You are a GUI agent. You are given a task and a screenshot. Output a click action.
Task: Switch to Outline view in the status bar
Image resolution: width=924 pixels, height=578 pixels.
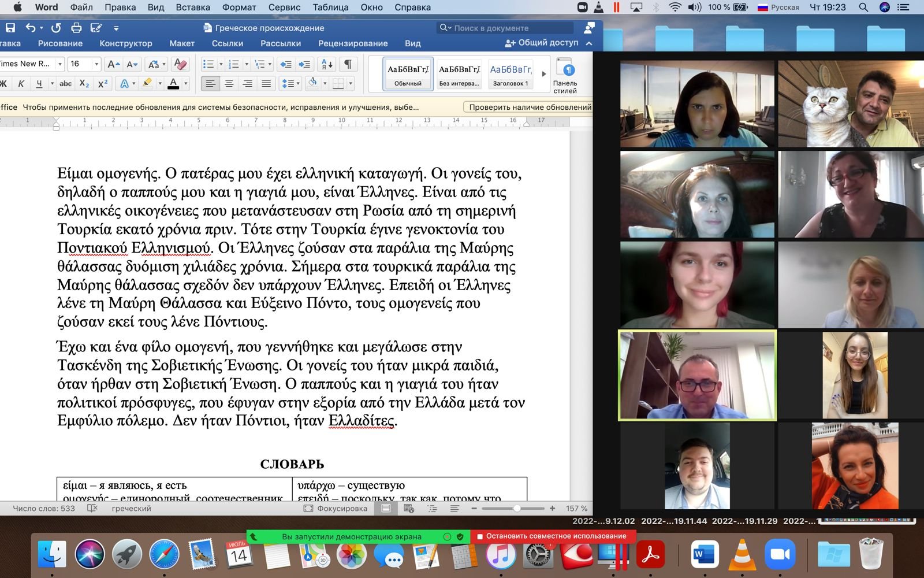point(432,508)
